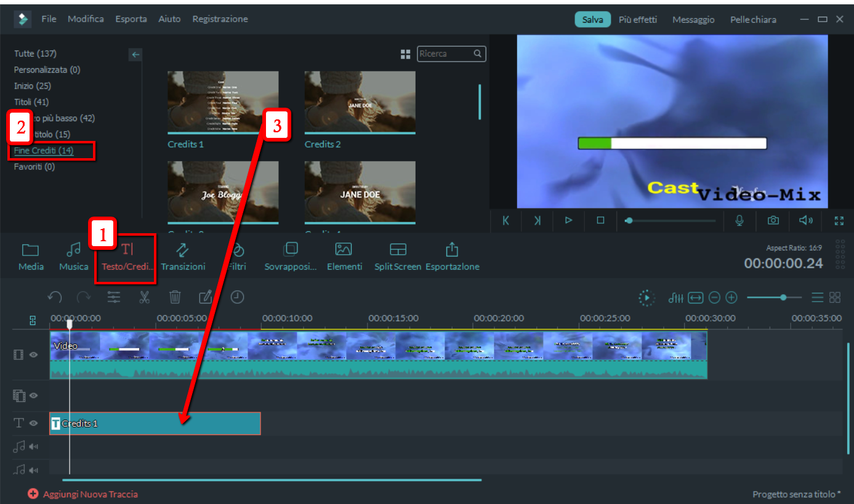The width and height of the screenshot is (854, 504).
Task: Click Aggiungi Nuova Traccia
Action: (83, 494)
